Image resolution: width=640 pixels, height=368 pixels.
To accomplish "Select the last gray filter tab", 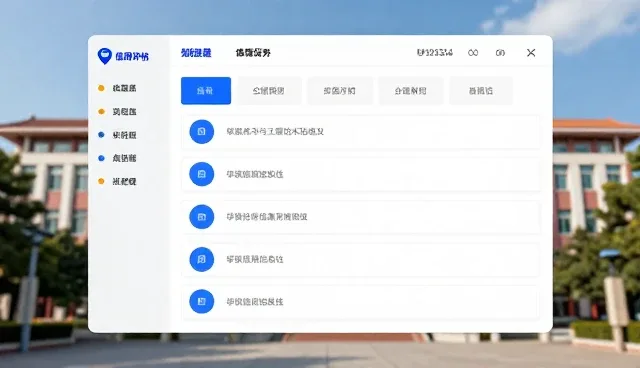I will [x=481, y=91].
